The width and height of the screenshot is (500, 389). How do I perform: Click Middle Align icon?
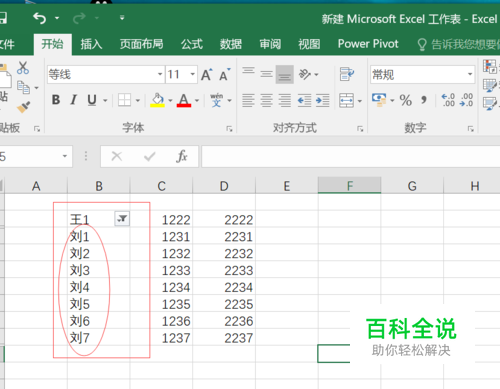pyautogui.click(x=266, y=74)
